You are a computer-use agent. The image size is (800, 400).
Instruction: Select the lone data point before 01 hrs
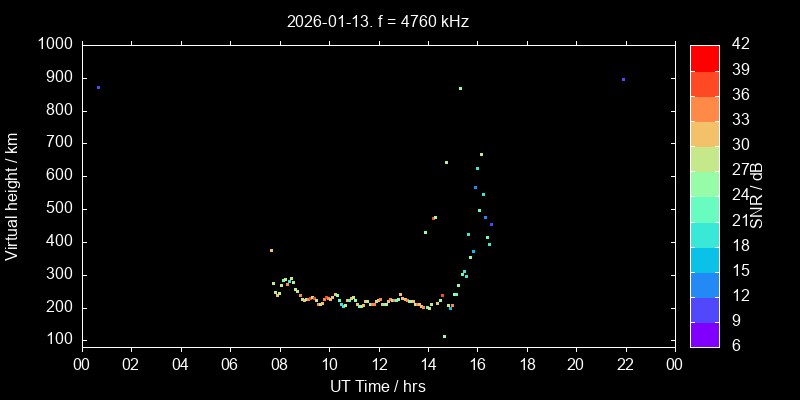point(98,88)
